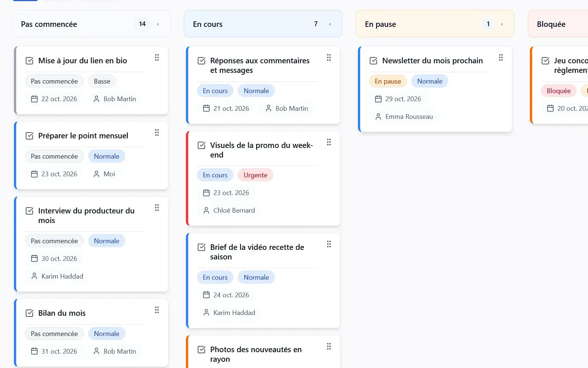588x368 pixels.
Task: Click the Bloquée status tag on Jeu concours card
Action: (559, 91)
